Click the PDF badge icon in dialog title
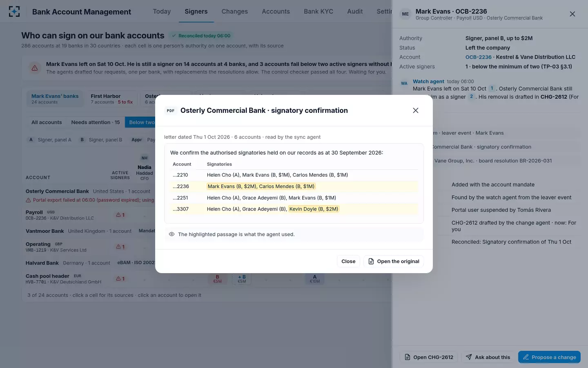 tap(171, 111)
